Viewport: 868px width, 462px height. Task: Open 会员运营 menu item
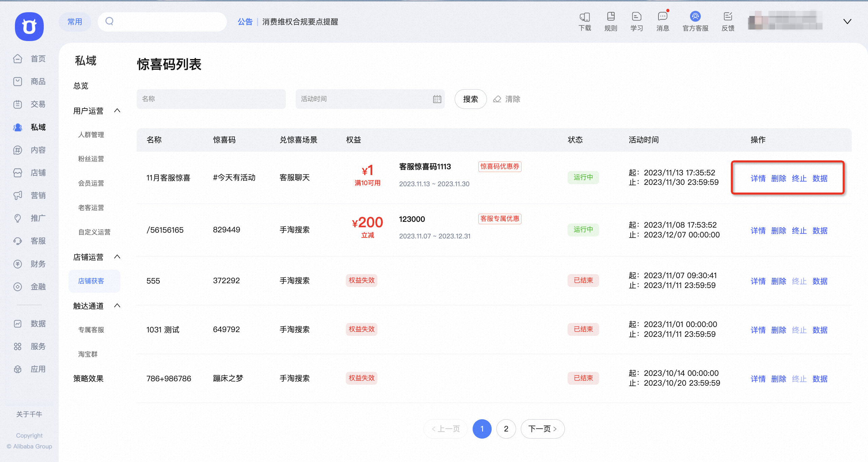91,183
